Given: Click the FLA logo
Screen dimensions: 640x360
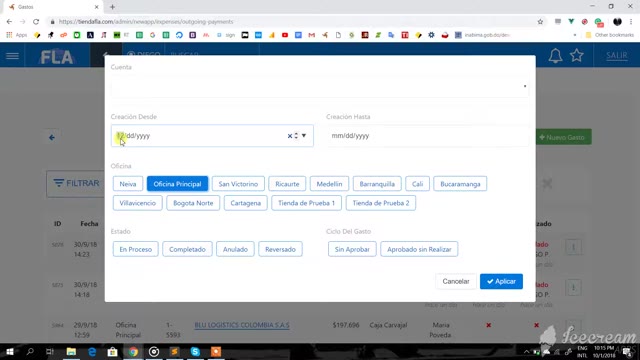Looking at the screenshot, I should (x=57, y=56).
